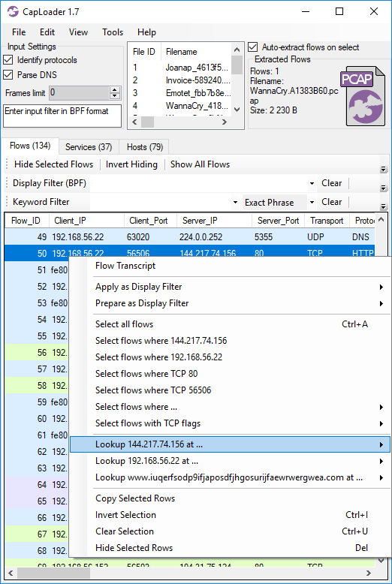Click the BPF input filter field

[62, 116]
